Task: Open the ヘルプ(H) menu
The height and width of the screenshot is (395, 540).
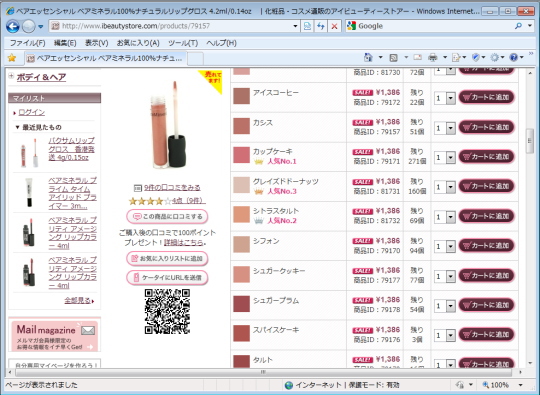Action: tap(221, 43)
